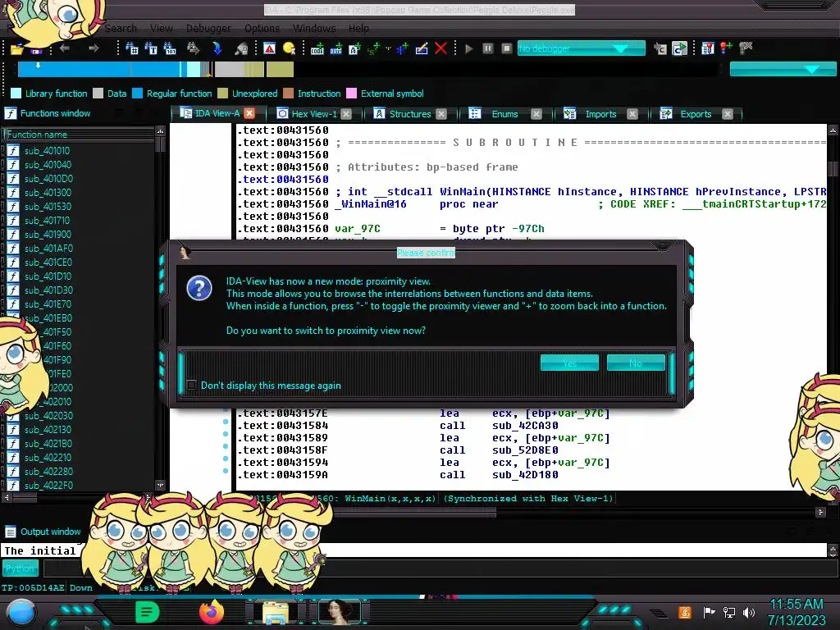Switch to the Structures tab
Viewport: 840px width, 630px height.
tap(410, 114)
